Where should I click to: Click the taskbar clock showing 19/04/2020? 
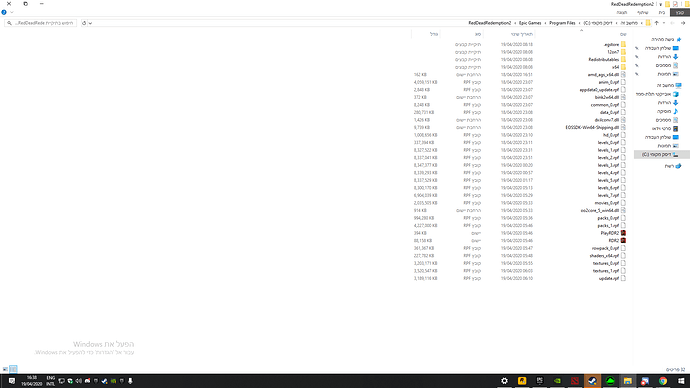pos(32,381)
